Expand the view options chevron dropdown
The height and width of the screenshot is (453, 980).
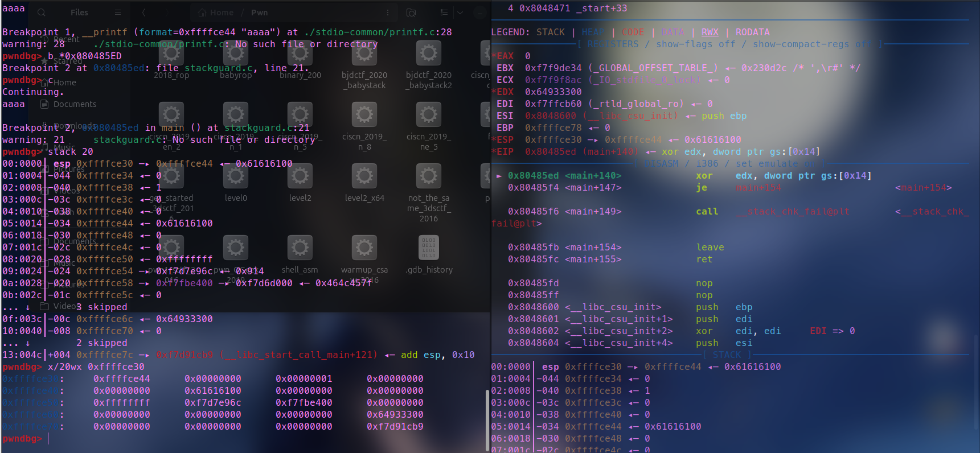pos(460,13)
